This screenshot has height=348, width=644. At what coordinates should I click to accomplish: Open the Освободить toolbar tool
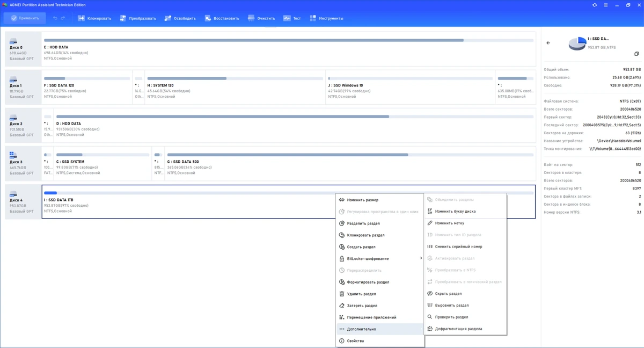click(180, 18)
